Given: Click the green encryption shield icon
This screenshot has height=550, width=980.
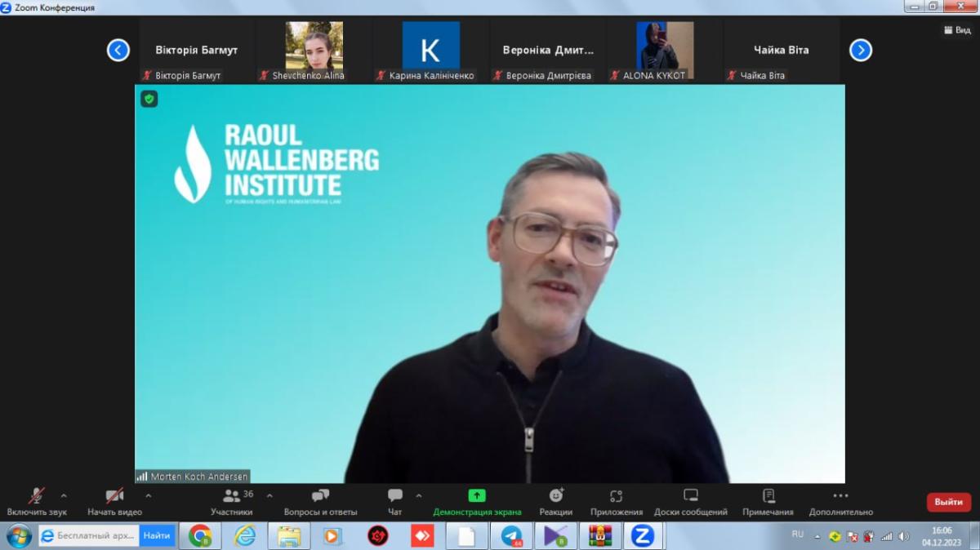Looking at the screenshot, I should point(149,100).
